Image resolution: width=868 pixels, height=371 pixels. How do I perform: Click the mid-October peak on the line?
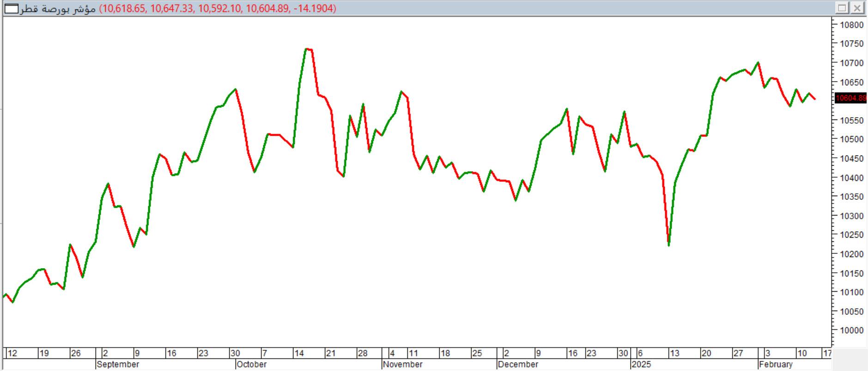click(306, 49)
